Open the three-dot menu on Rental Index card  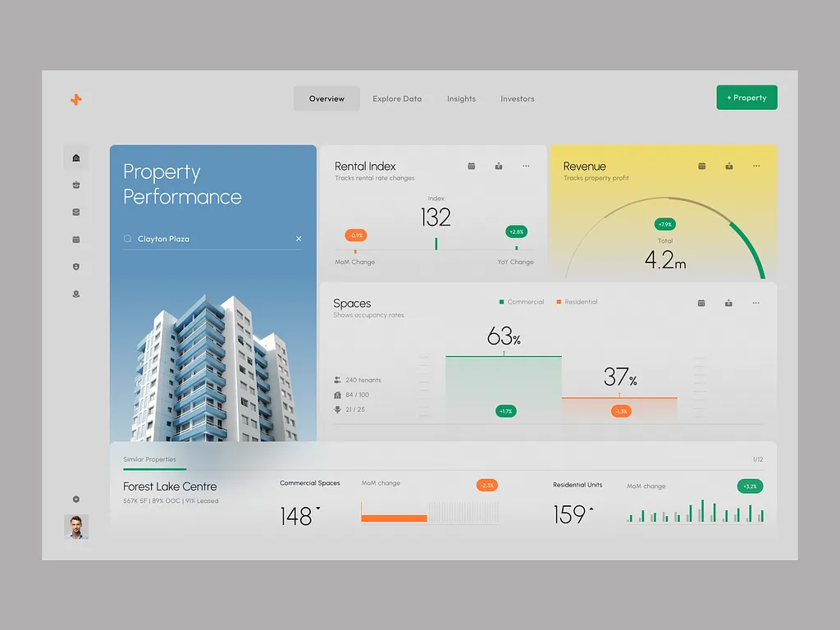[526, 166]
